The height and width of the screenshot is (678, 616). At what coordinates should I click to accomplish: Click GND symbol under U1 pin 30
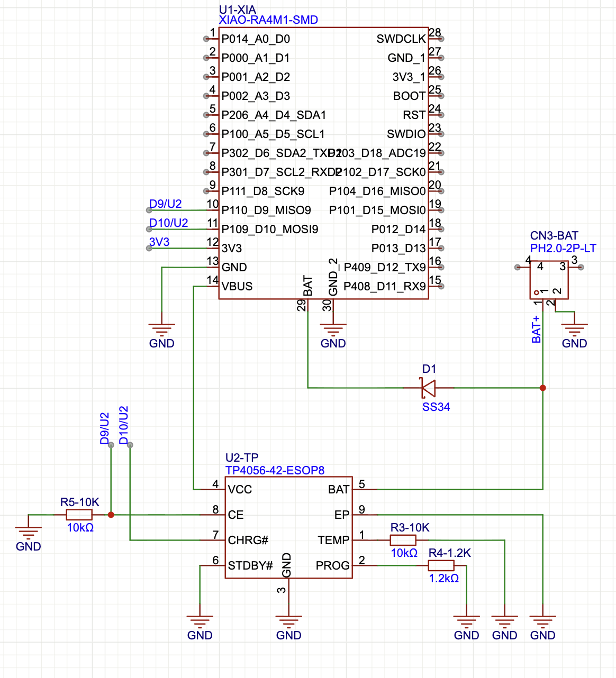tap(333, 330)
